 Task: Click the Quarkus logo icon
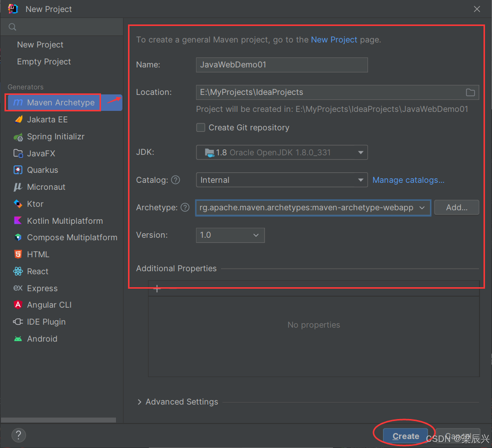click(18, 170)
